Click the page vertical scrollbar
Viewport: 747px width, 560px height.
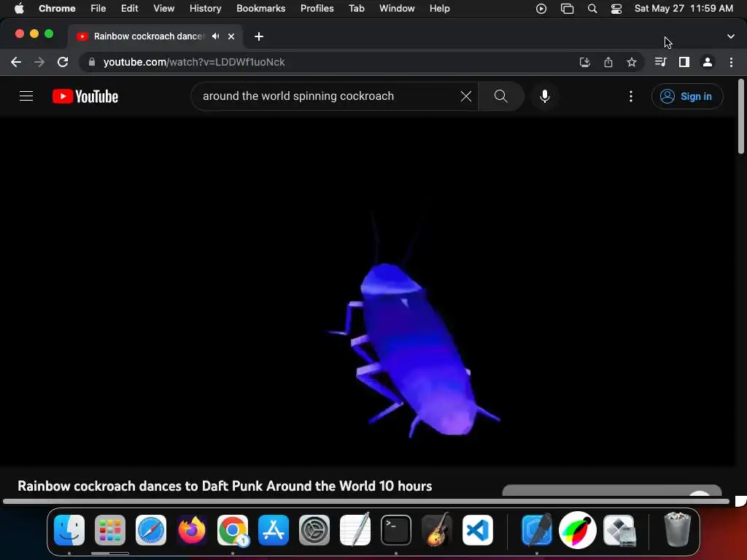click(x=741, y=117)
